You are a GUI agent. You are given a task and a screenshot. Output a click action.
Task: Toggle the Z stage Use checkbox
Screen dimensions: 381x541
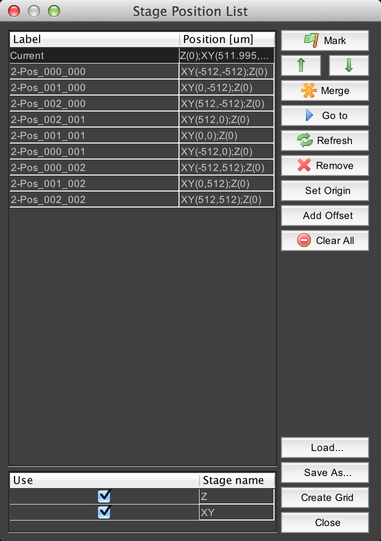pyautogui.click(x=104, y=496)
